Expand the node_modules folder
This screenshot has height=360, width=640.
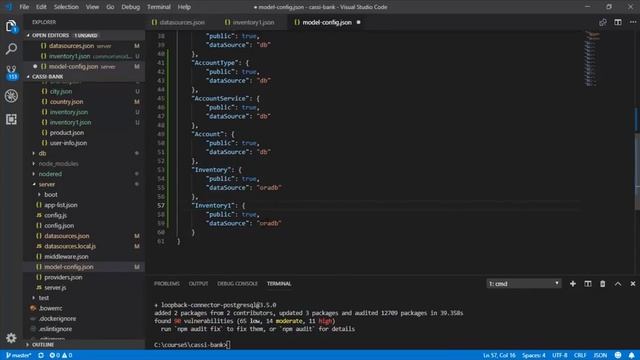(x=58, y=164)
